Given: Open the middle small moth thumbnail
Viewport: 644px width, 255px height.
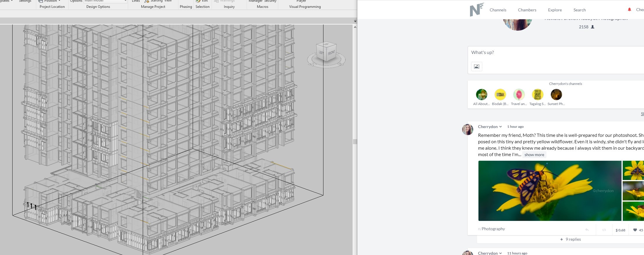Looking at the screenshot, I should click(633, 191).
